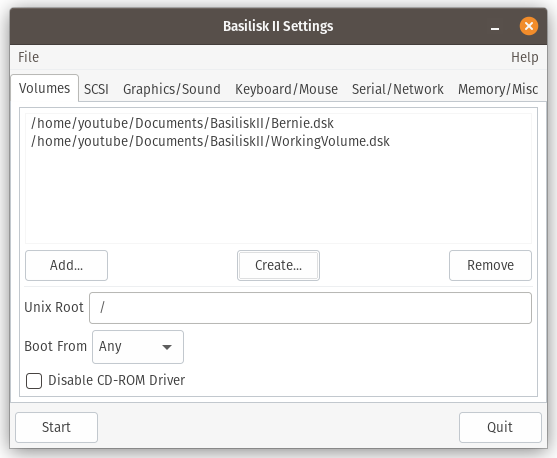Viewport: 557px width, 458px height.
Task: Open the Keyboard/Mouse tab
Action: click(x=286, y=89)
